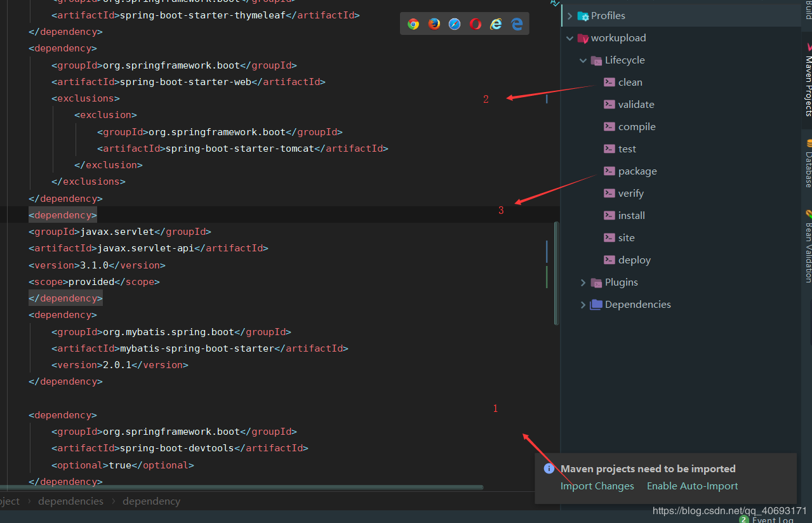Select the clean lifecycle phase
This screenshot has height=523, width=812.
[630, 82]
